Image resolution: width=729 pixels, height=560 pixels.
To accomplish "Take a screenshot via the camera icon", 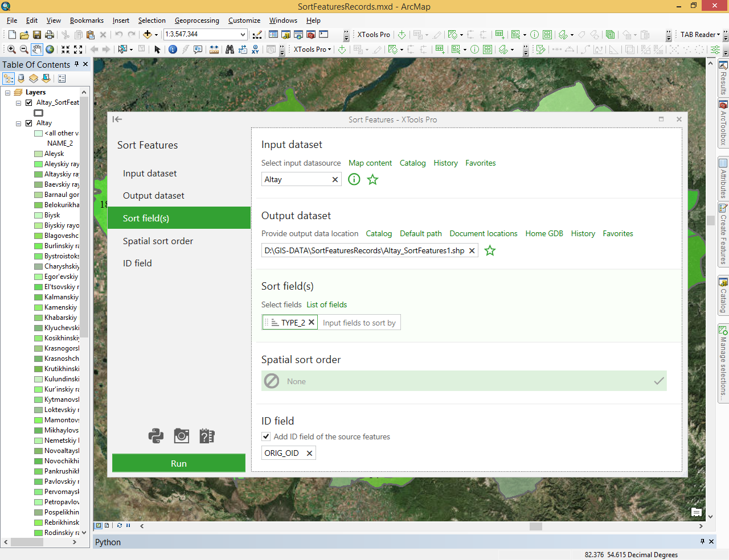I will [181, 435].
